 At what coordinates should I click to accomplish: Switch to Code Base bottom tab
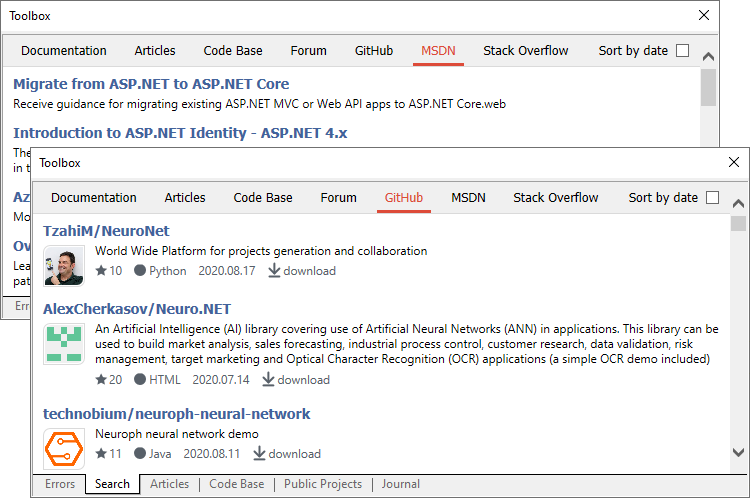[237, 484]
